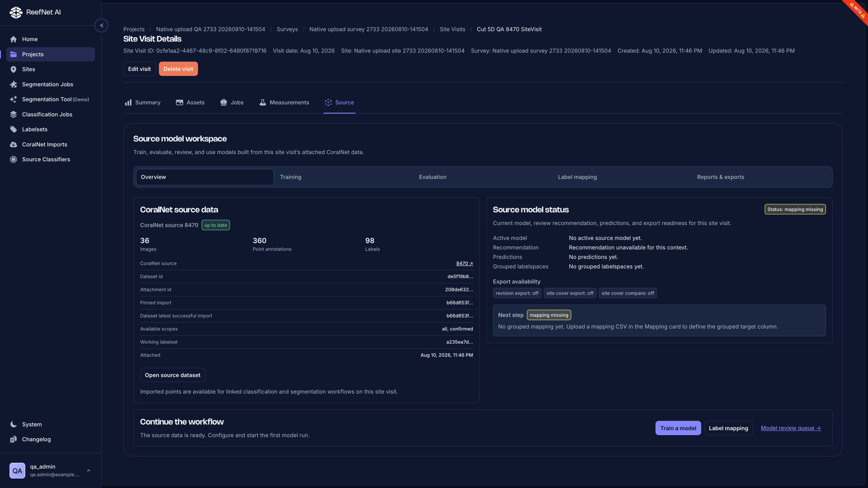The height and width of the screenshot is (488, 868).
Task: Switch to the Summary tab
Action: (143, 103)
